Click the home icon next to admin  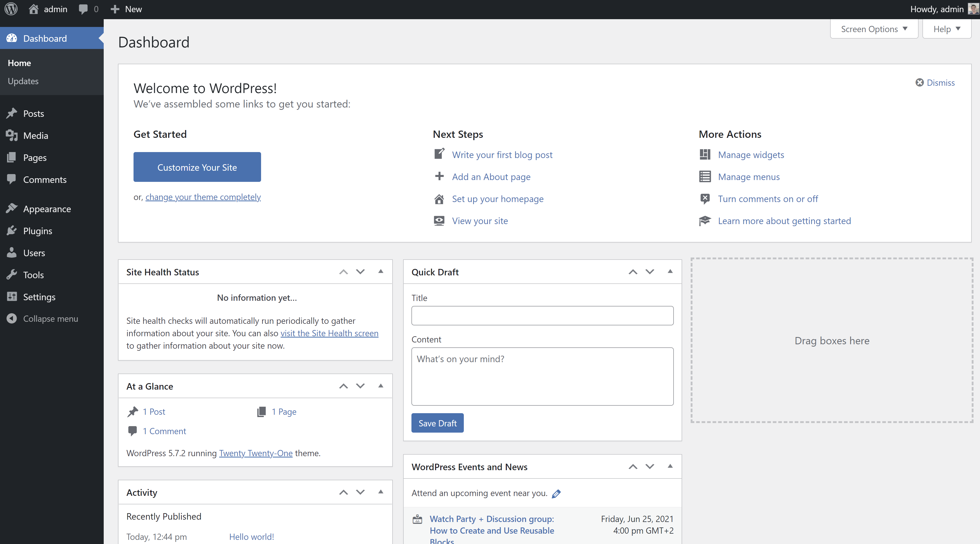[x=33, y=9]
